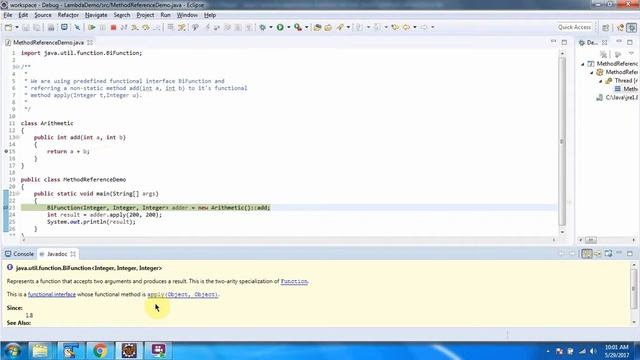Open the New file dropdown arrow

tap(17, 27)
